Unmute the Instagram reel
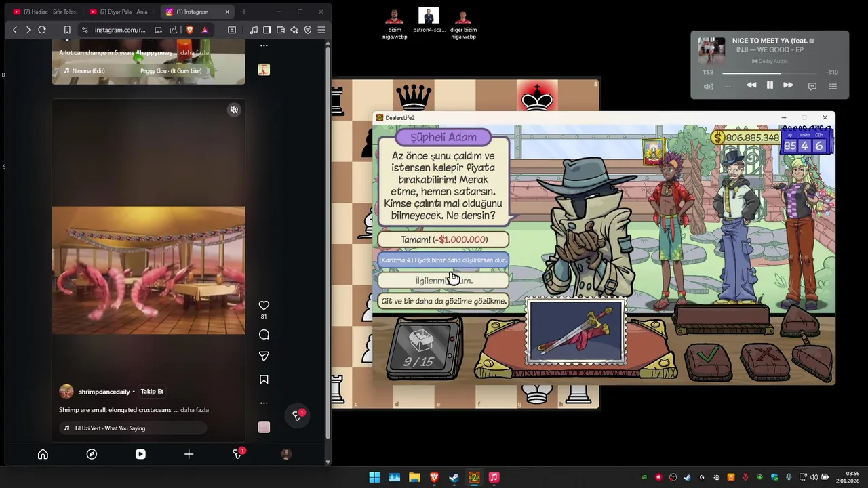This screenshot has height=488, width=868. [x=234, y=110]
